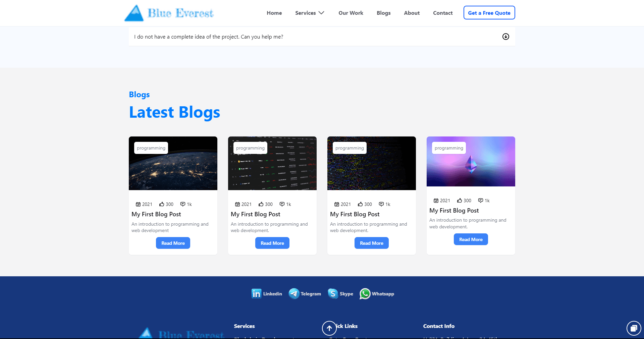Click programming tag on Ethereum card
Image resolution: width=644 pixels, height=339 pixels.
click(x=449, y=148)
